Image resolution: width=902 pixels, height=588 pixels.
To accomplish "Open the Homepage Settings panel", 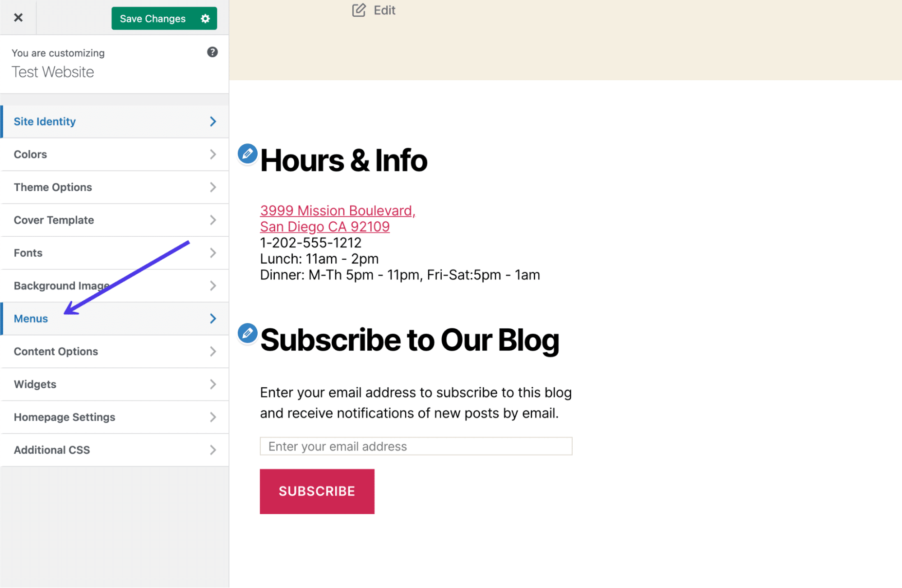I will coord(115,417).
